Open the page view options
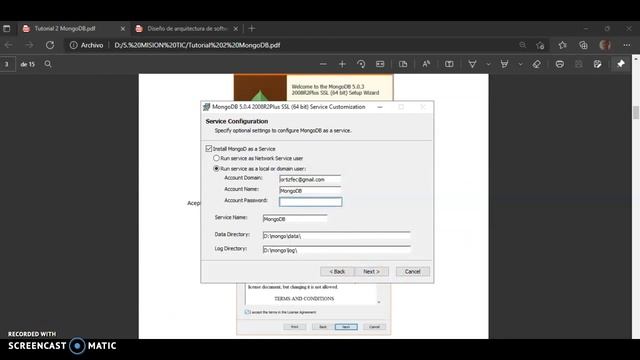Viewport: 640px width, 360px height. point(403,64)
